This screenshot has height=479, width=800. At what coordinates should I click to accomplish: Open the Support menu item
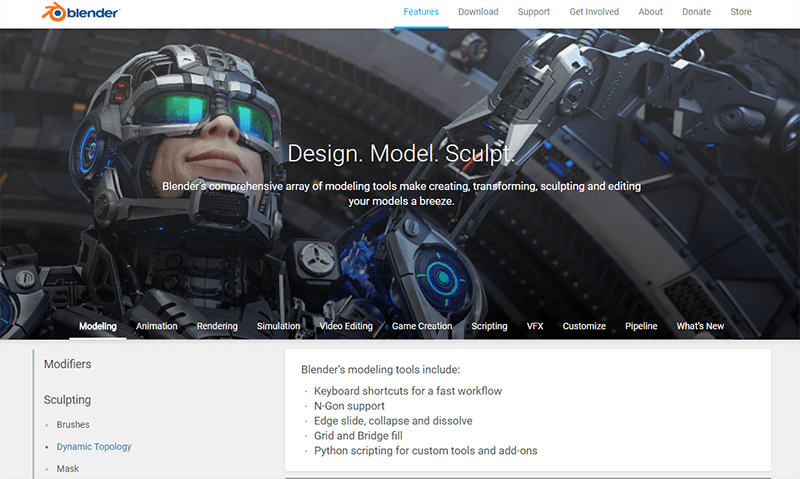tap(534, 12)
